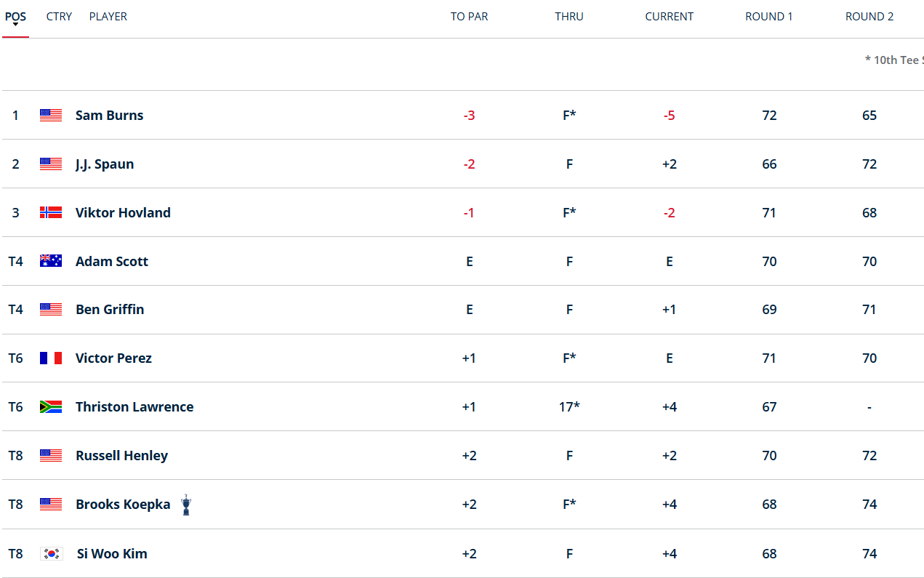Select the PLAYER column header
The height and width of the screenshot is (578, 924).
coord(108,16)
